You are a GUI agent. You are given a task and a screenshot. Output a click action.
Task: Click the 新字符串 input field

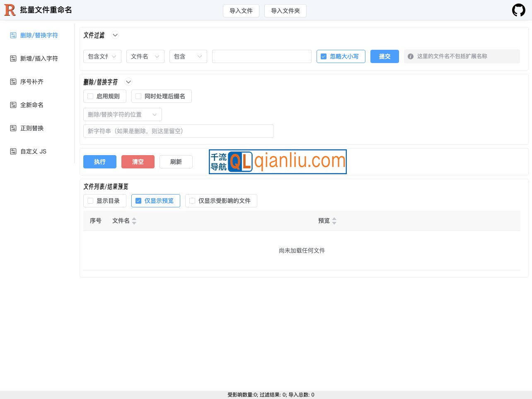pos(178,131)
